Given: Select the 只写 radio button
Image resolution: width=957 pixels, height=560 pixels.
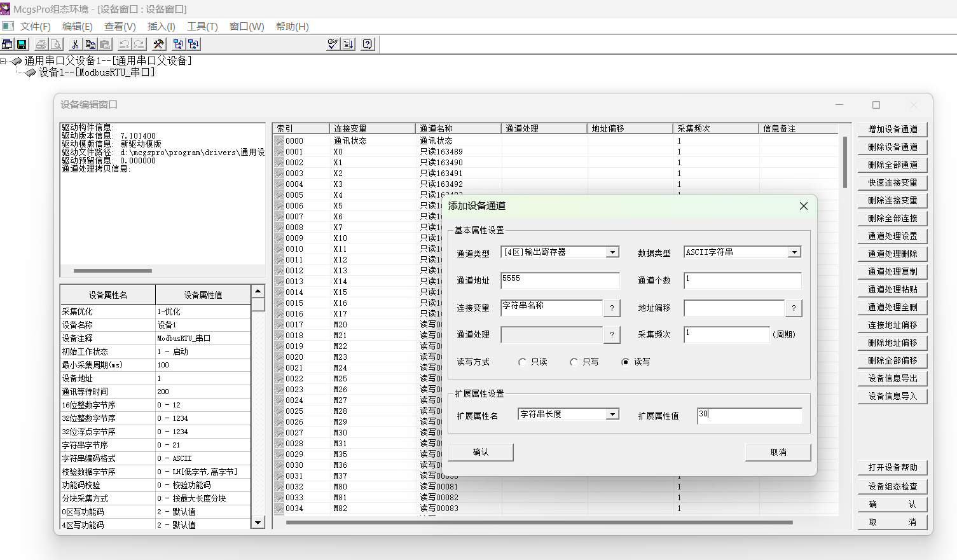Looking at the screenshot, I should 574,362.
